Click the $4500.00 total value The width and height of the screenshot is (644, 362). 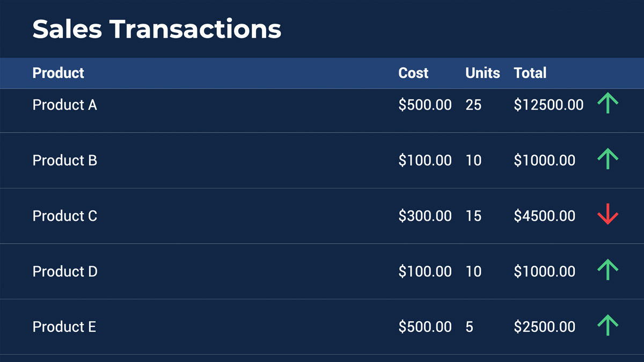pyautogui.click(x=544, y=216)
